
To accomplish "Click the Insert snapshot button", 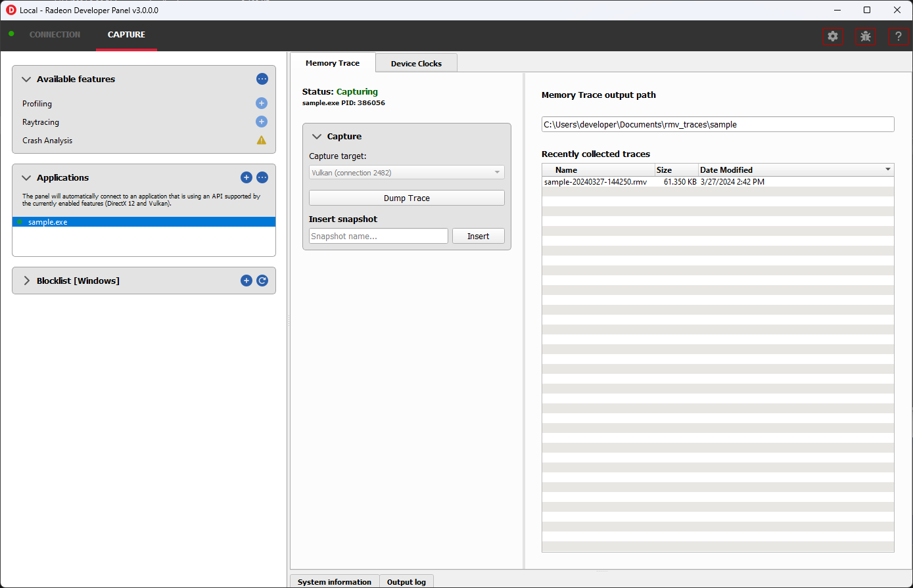I will pos(478,237).
